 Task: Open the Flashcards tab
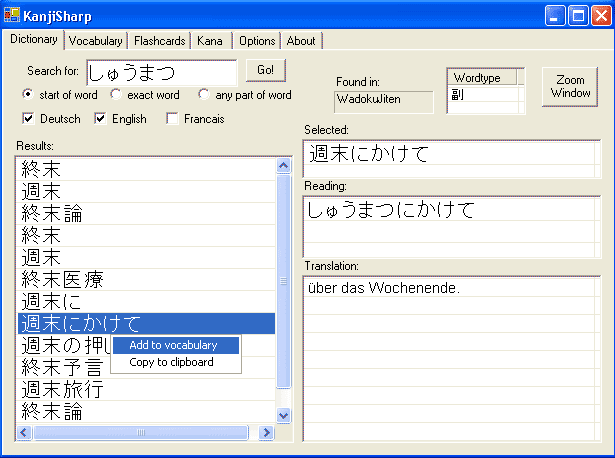[159, 41]
